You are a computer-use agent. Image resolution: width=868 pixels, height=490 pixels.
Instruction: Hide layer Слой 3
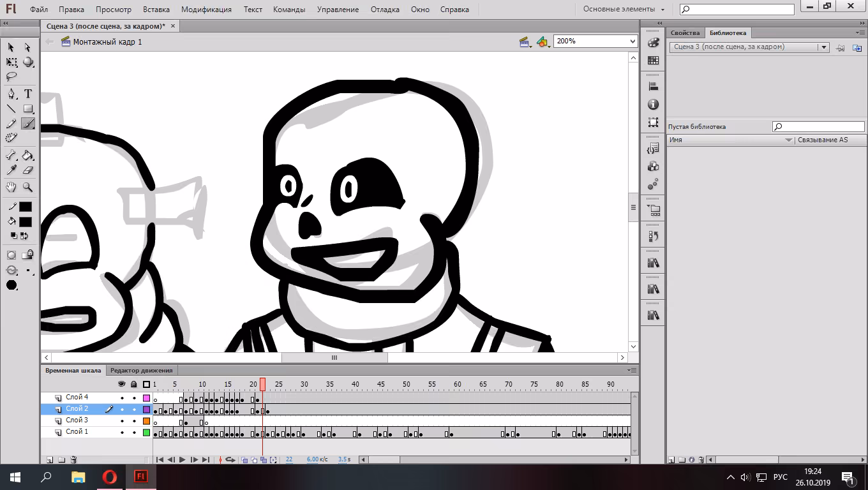(122, 421)
